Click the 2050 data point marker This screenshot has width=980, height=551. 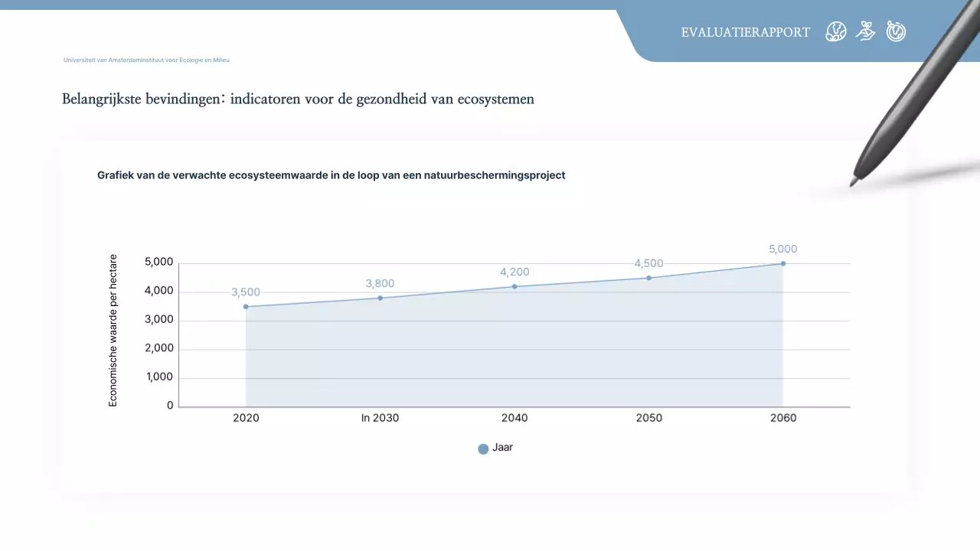(648, 278)
